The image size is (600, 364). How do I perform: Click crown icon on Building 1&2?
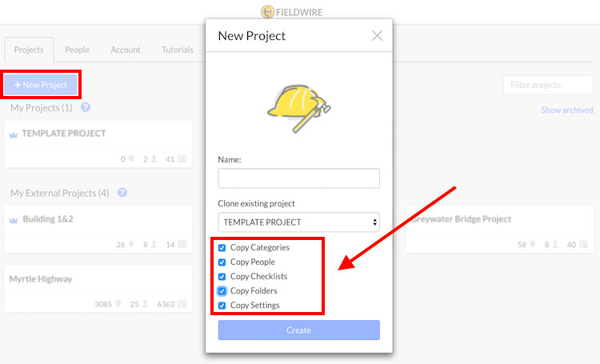tap(14, 220)
